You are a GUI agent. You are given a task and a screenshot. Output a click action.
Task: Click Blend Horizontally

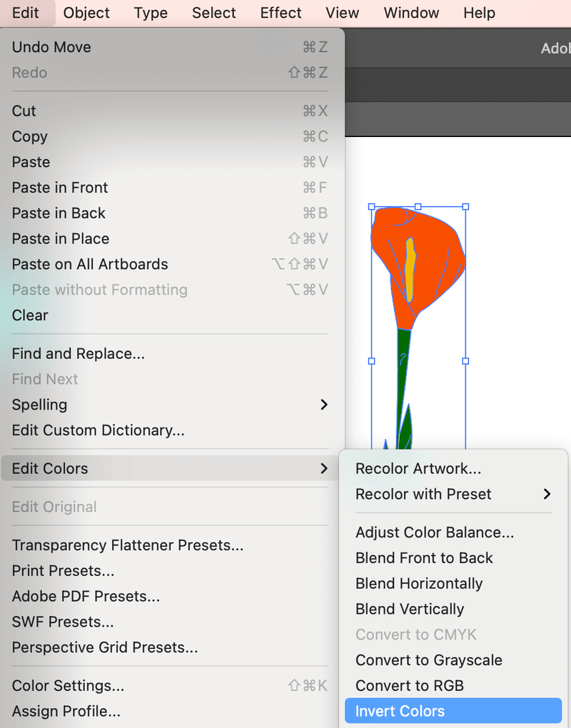419,583
